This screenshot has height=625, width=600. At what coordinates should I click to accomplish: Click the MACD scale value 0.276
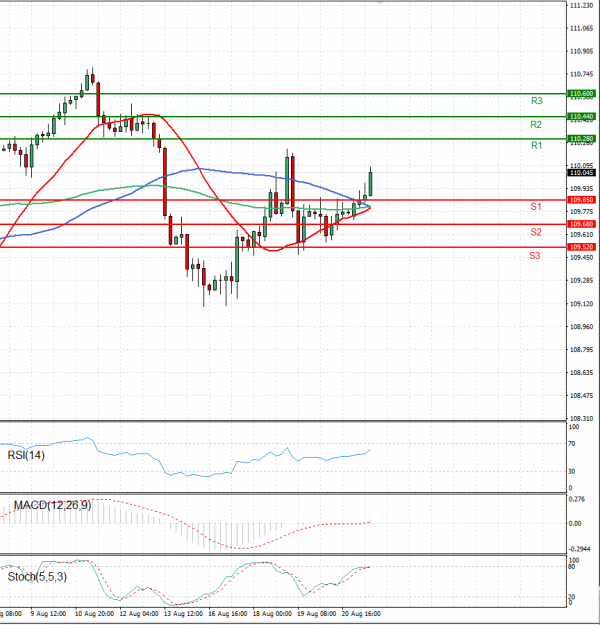point(577,499)
